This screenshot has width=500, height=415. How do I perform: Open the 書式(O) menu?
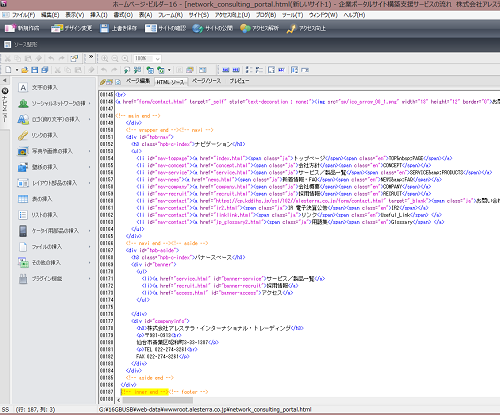coord(123,15)
